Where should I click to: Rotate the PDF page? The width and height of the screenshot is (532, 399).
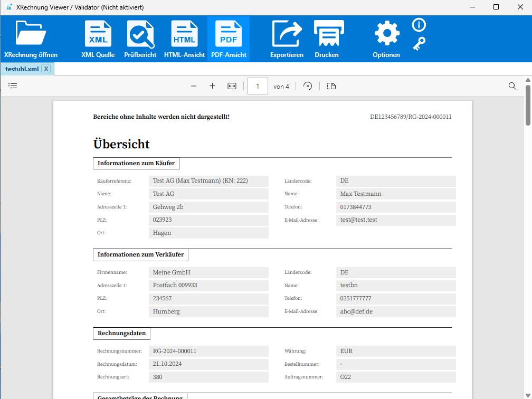pos(308,86)
